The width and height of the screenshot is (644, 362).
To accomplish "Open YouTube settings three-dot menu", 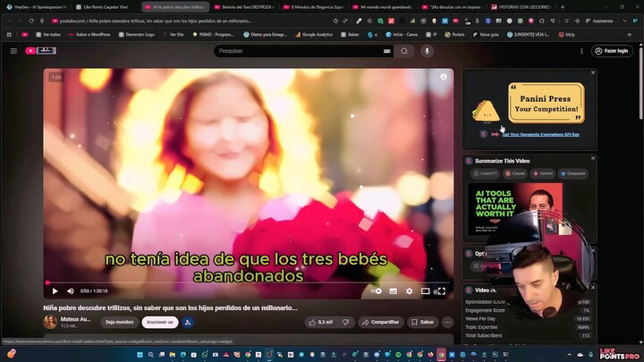I will [x=581, y=51].
